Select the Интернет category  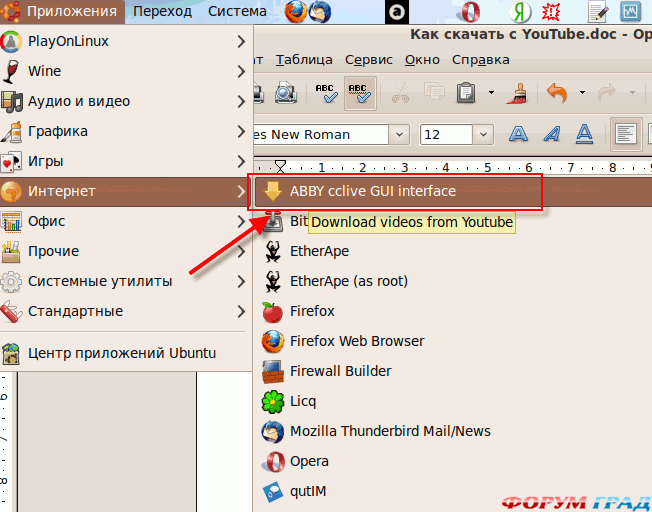125,191
